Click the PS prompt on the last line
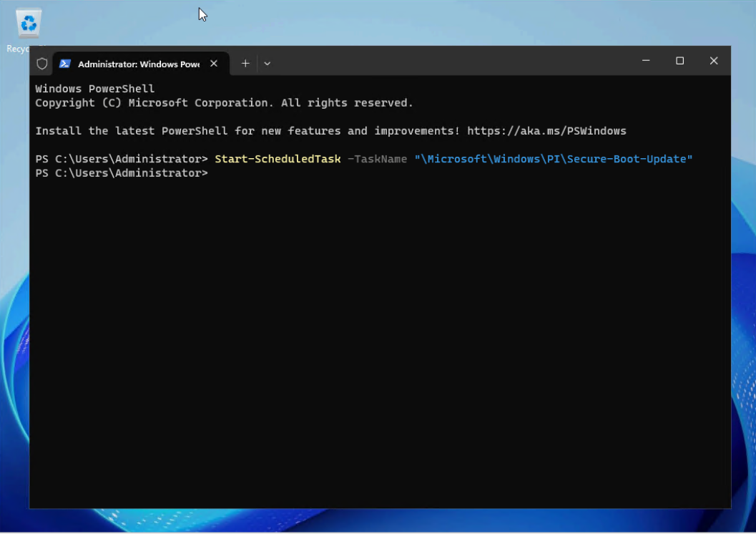Image resolution: width=756 pixels, height=534 pixels. pos(121,173)
